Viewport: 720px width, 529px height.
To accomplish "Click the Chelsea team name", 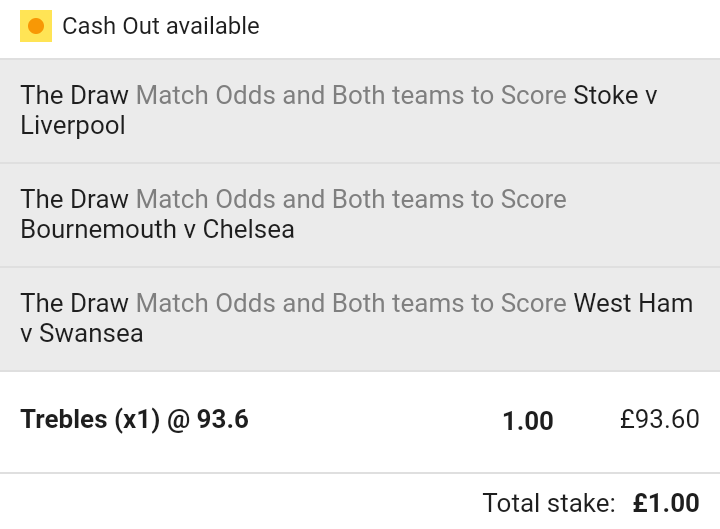I will tap(249, 229).
